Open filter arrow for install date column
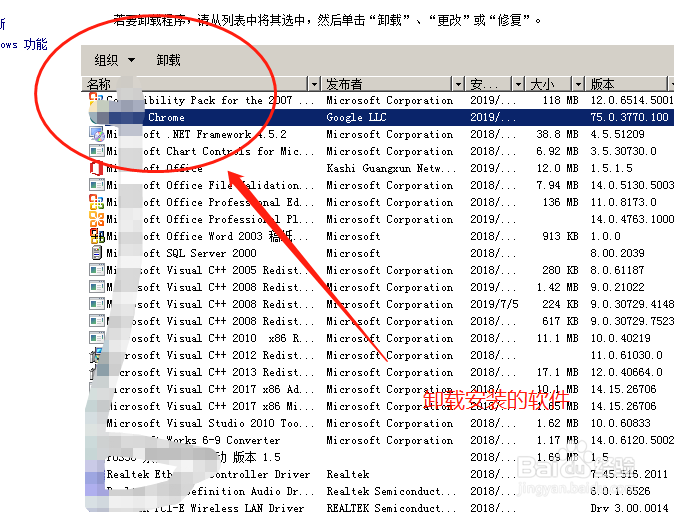The width and height of the screenshot is (674, 512). 518,84
